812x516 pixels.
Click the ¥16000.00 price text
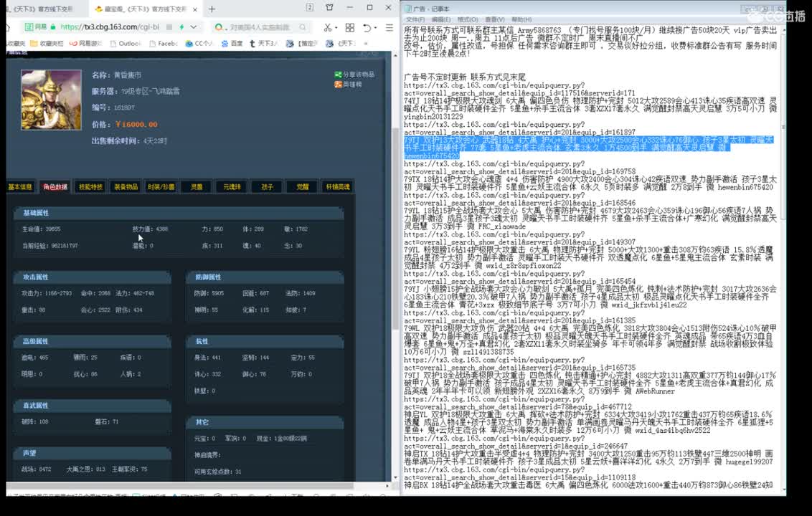136,124
